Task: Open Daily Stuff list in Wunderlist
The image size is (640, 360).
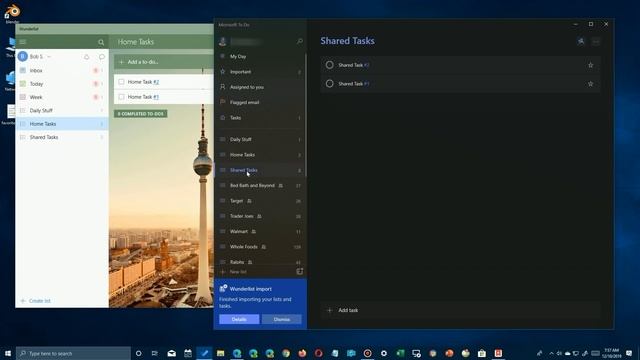Action: coord(62,111)
